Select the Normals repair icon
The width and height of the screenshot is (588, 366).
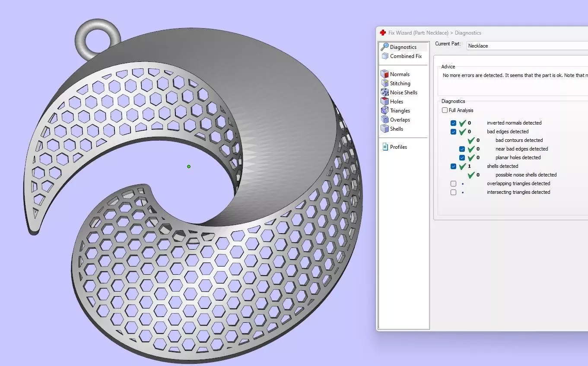point(385,74)
